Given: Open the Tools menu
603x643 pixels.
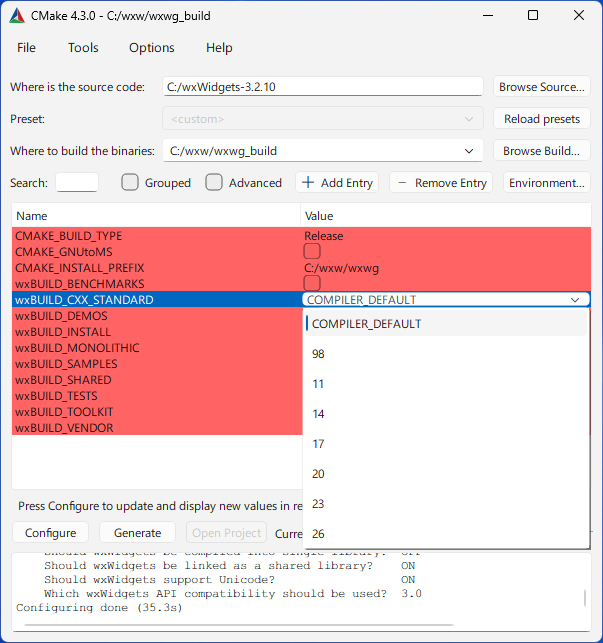Looking at the screenshot, I should 83,48.
